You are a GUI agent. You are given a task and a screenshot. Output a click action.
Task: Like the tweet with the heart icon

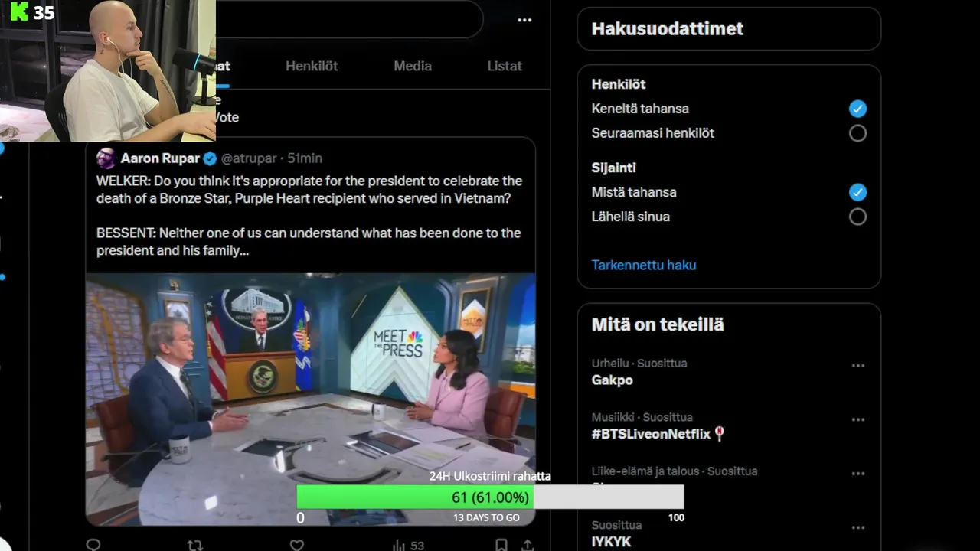click(x=297, y=545)
